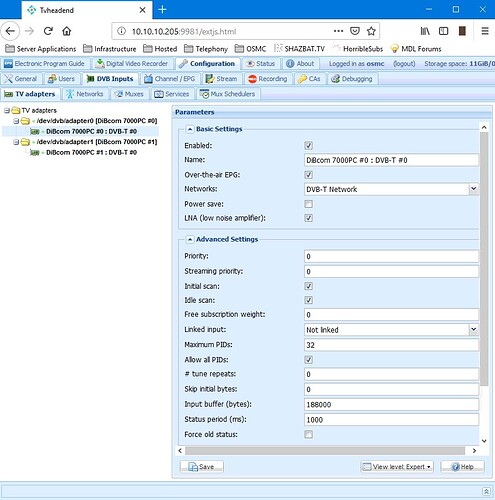The height and width of the screenshot is (500, 495).
Task: Close the Tvheadend browser tab
Action: [x=142, y=10]
